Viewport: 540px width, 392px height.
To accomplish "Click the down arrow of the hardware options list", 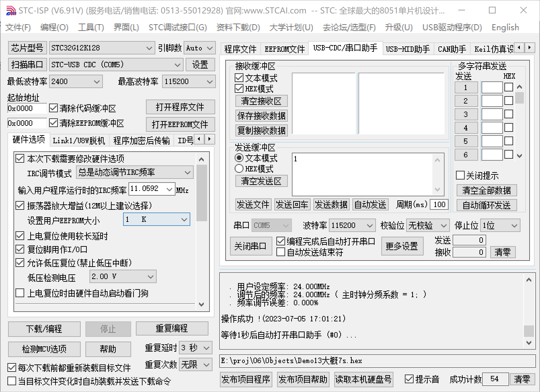I will coord(201,305).
